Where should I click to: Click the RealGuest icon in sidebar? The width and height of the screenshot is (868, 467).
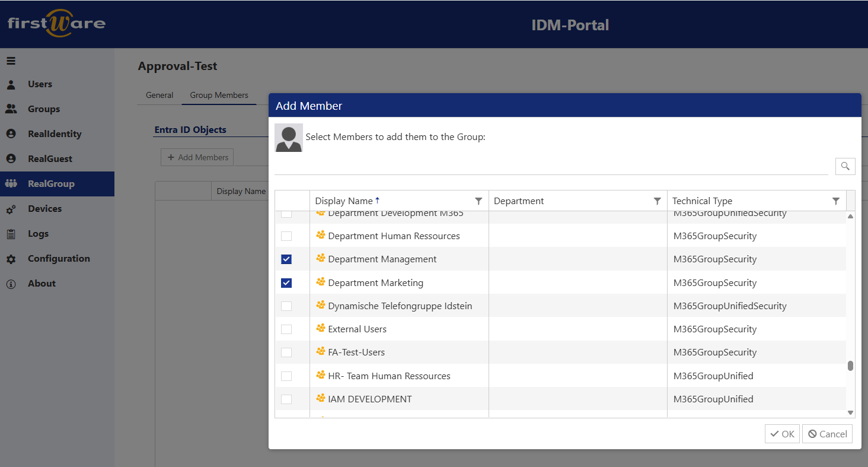(11, 159)
